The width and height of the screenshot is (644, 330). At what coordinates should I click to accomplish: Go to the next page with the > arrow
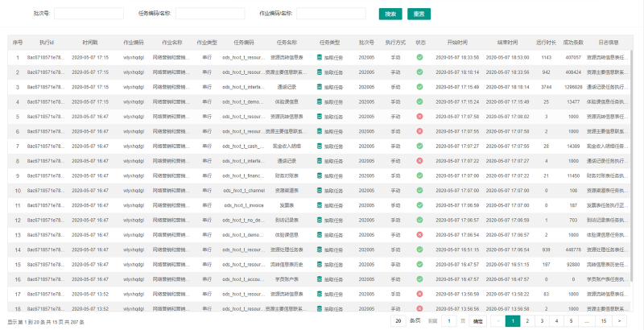[619, 321]
